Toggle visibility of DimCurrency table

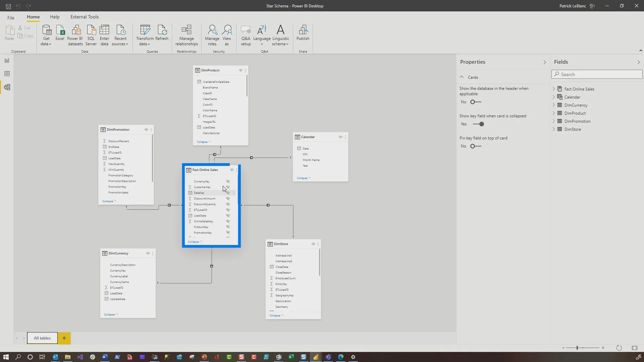(x=148, y=253)
